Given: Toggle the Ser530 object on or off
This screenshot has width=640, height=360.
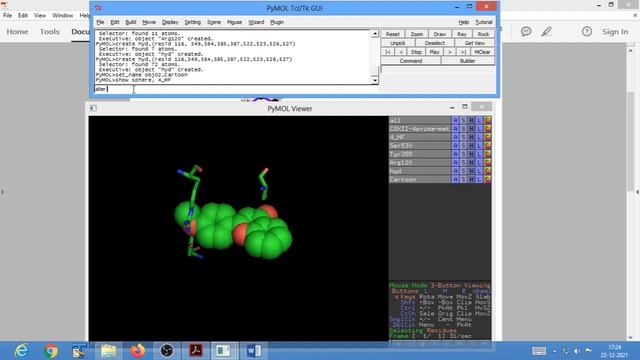Looking at the screenshot, I should click(x=420, y=146).
